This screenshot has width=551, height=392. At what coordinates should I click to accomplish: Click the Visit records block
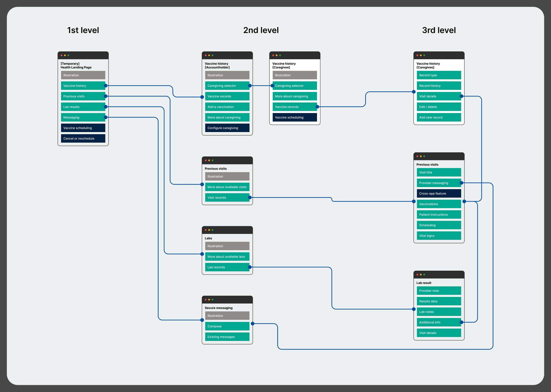click(227, 197)
